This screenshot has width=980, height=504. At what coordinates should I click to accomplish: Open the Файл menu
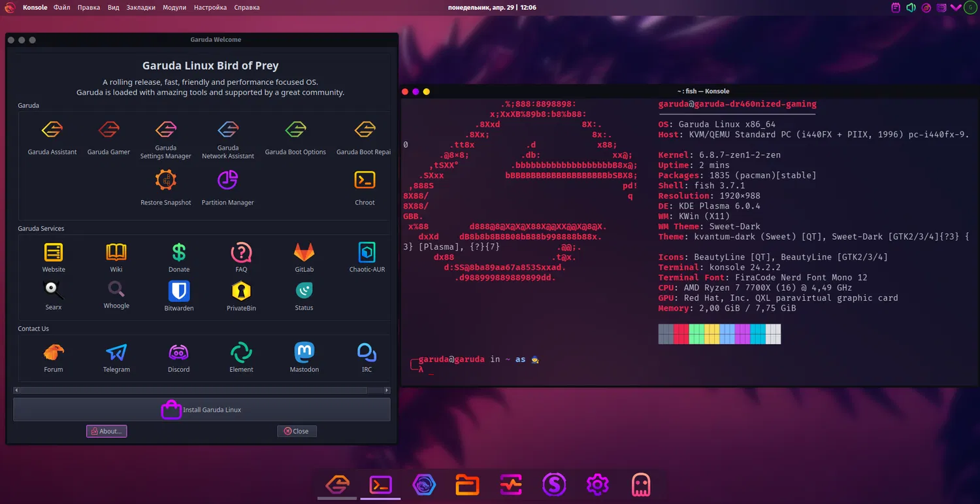point(62,8)
